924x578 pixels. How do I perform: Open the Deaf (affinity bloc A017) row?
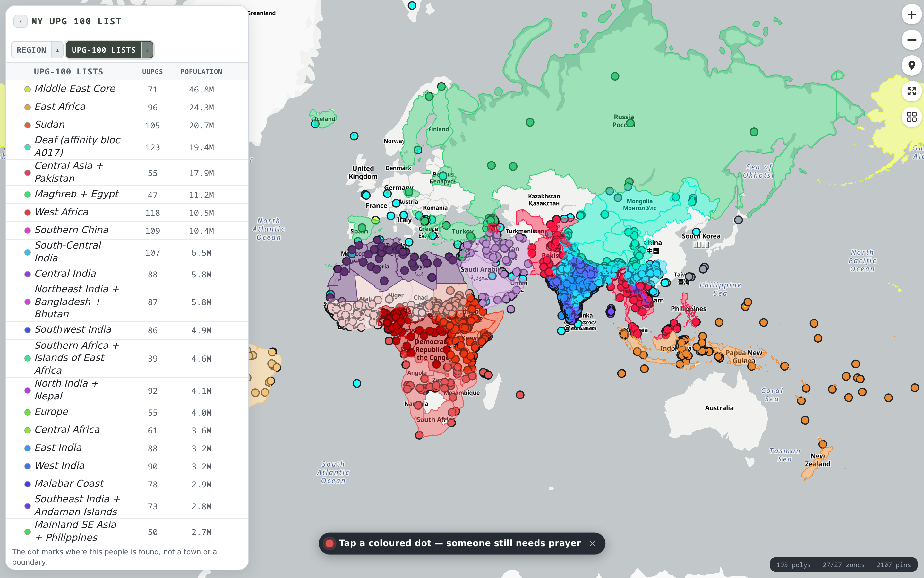pyautogui.click(x=127, y=147)
